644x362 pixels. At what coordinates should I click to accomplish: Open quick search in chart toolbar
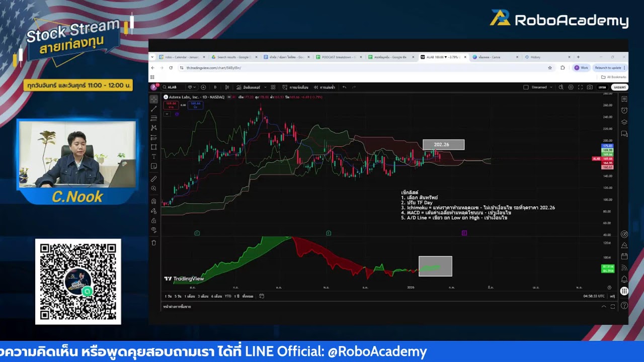coord(562,87)
